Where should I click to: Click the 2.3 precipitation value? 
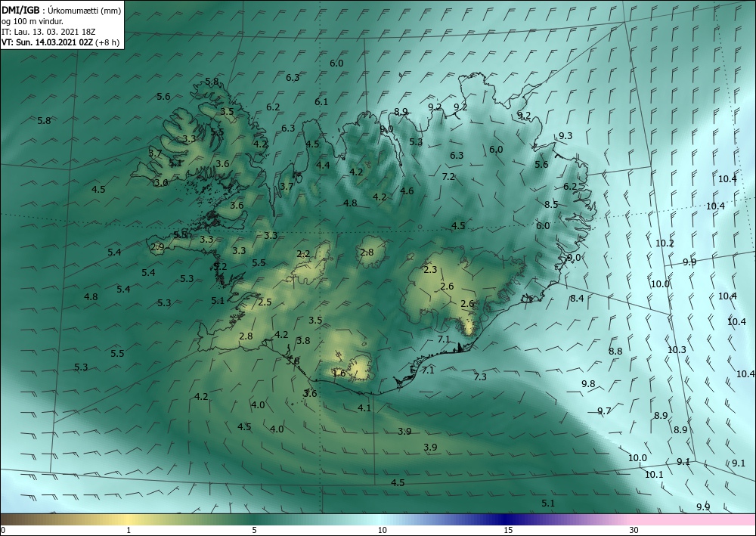(x=430, y=270)
